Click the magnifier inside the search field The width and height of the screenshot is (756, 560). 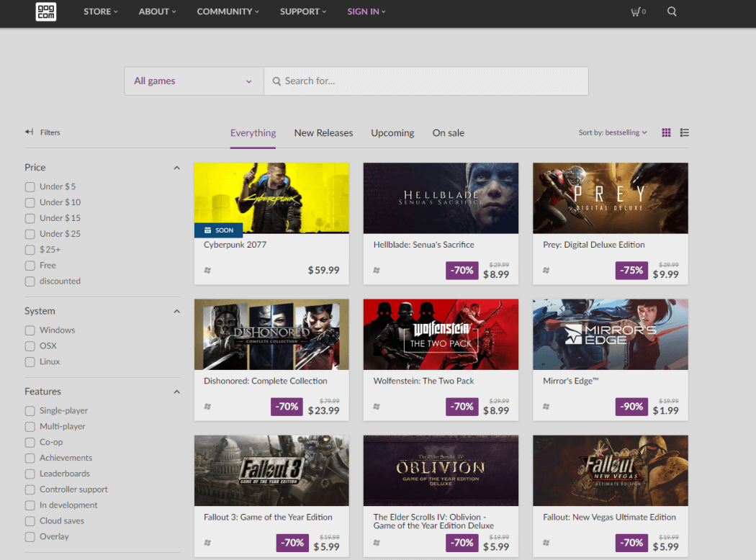coord(278,81)
